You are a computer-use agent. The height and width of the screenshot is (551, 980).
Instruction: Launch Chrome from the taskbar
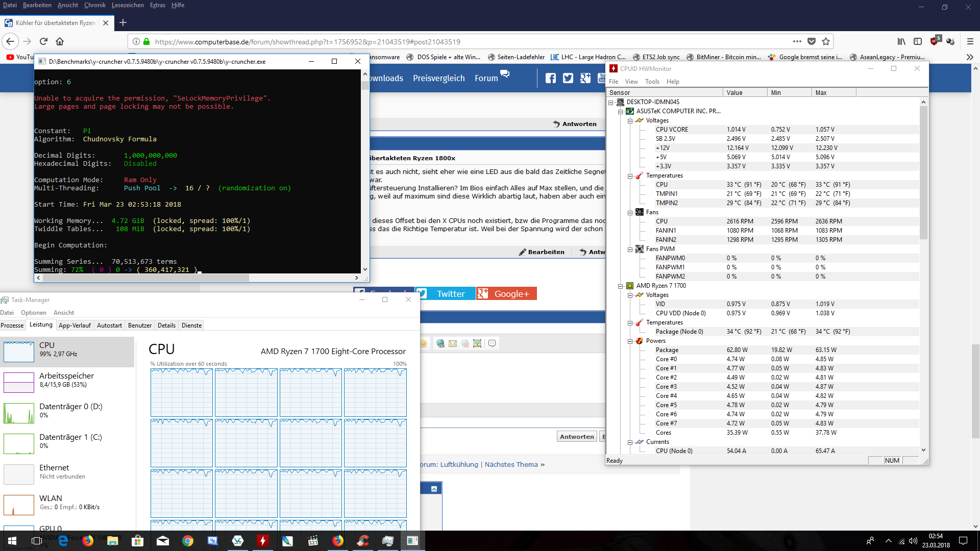188,541
